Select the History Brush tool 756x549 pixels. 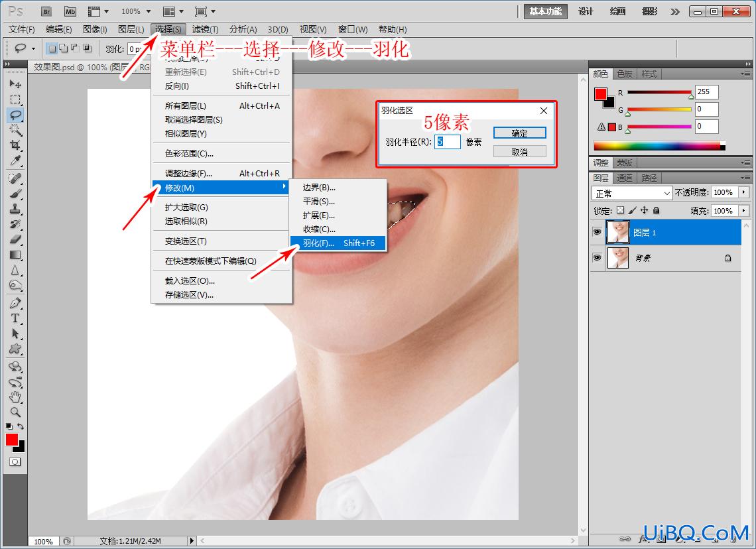point(15,224)
